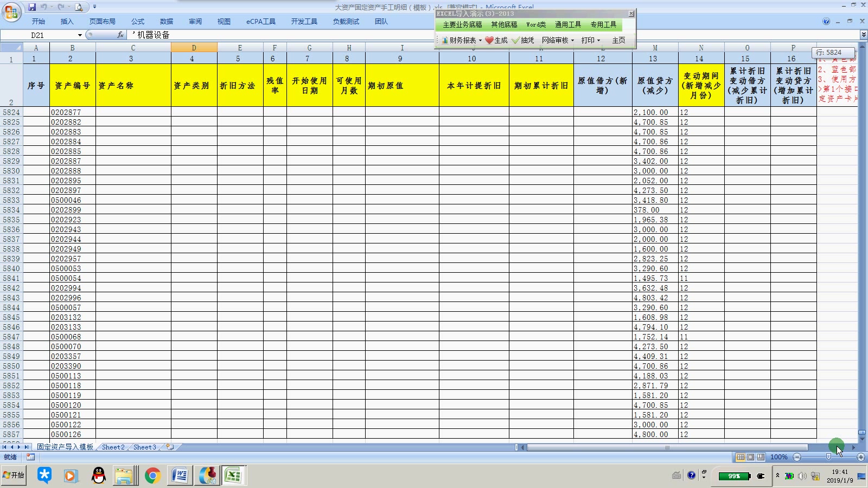Click the 主页 button on the plugin toolbar
868x488 pixels.
pyautogui.click(x=618, y=40)
